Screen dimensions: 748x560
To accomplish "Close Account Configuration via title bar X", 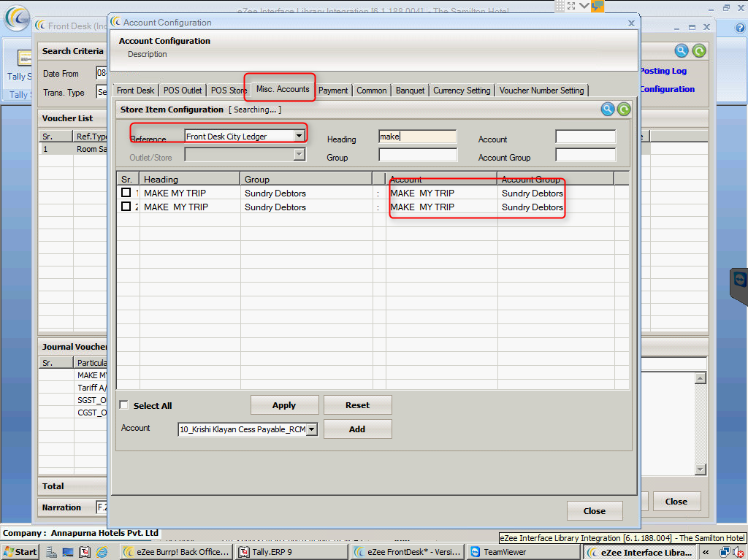I will click(x=631, y=23).
